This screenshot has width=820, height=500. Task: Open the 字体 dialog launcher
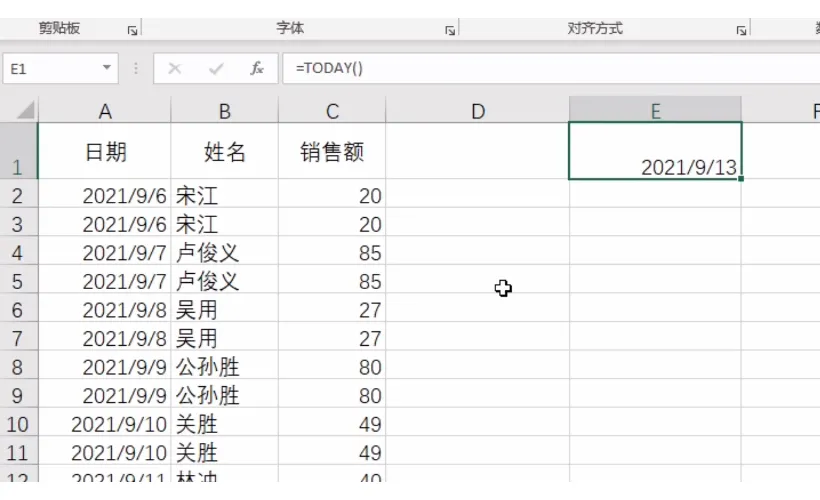click(x=451, y=30)
